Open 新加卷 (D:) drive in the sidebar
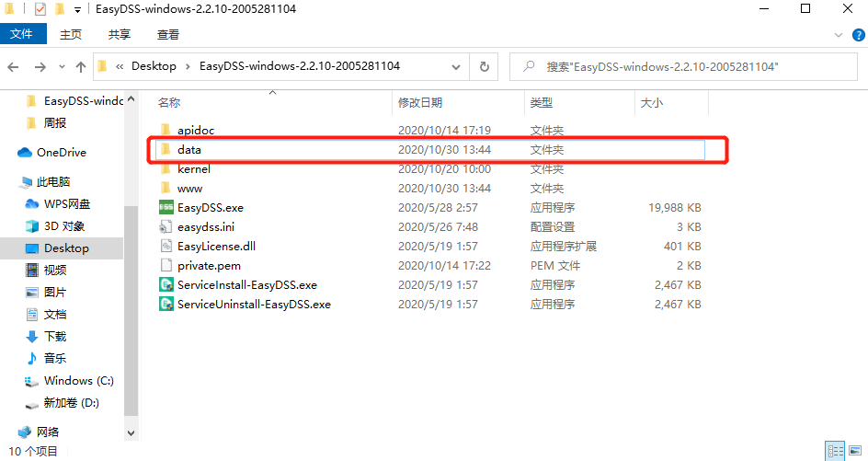 (x=62, y=403)
